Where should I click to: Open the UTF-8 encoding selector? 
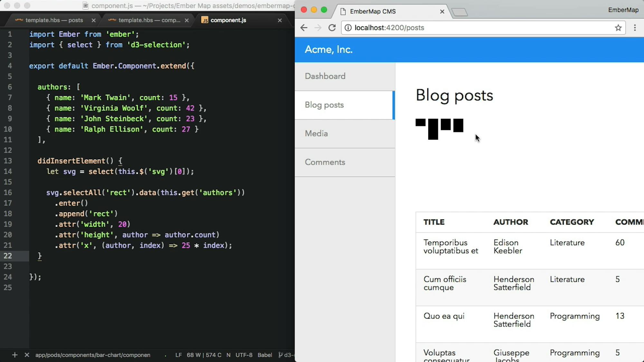[x=244, y=355]
